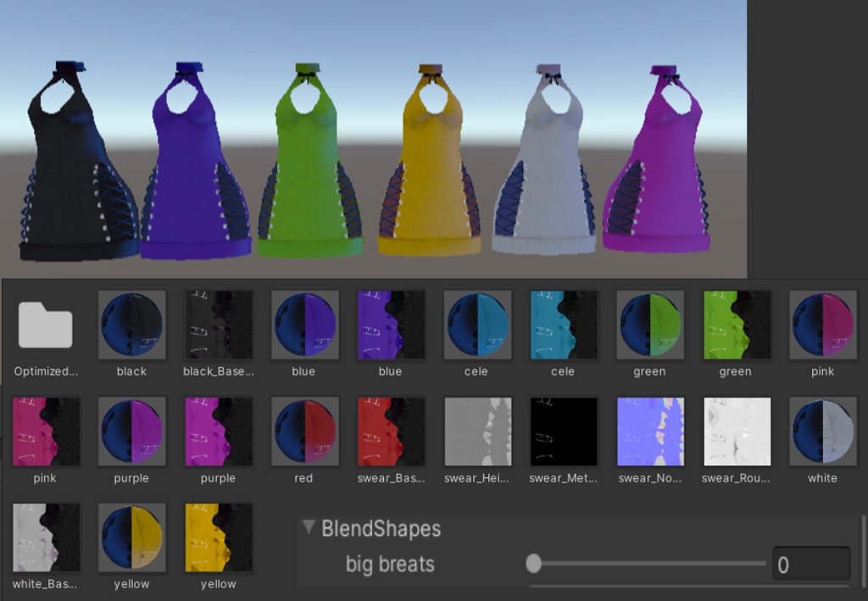Select the swear_Bas red texture
The height and width of the screenshot is (601, 868).
(x=391, y=431)
